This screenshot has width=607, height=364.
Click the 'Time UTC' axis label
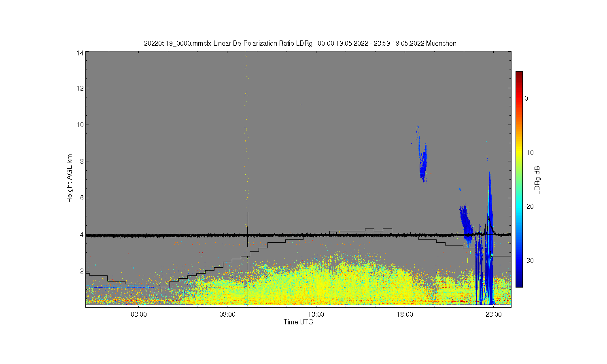(298, 322)
